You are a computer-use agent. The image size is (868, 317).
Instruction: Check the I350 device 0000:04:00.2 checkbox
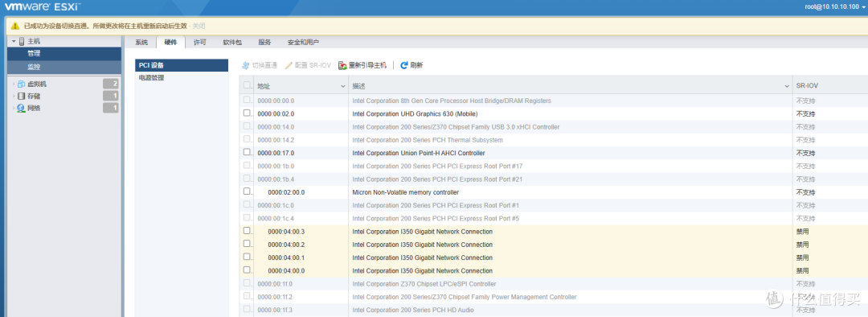pos(247,244)
